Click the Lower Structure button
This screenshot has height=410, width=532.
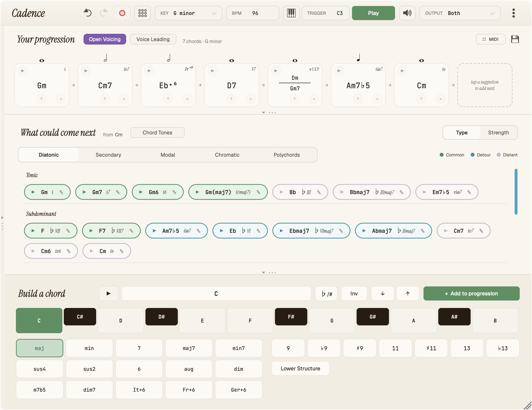[x=300, y=369]
